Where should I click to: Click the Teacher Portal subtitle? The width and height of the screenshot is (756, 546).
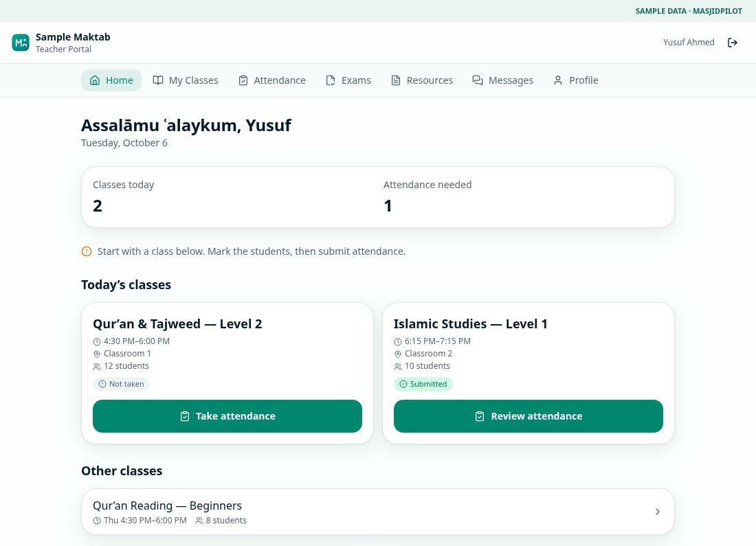(63, 49)
